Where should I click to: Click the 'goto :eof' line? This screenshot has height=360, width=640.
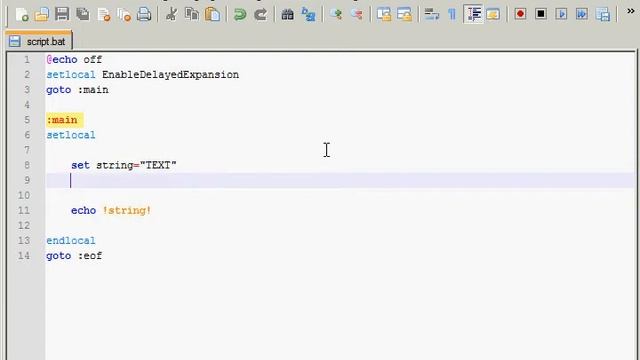tap(74, 256)
